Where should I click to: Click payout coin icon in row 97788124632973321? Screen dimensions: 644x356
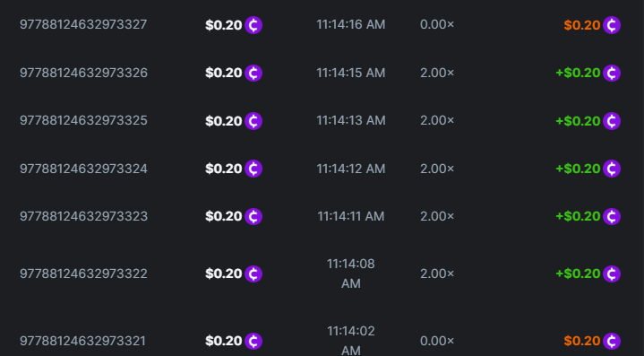tap(612, 341)
